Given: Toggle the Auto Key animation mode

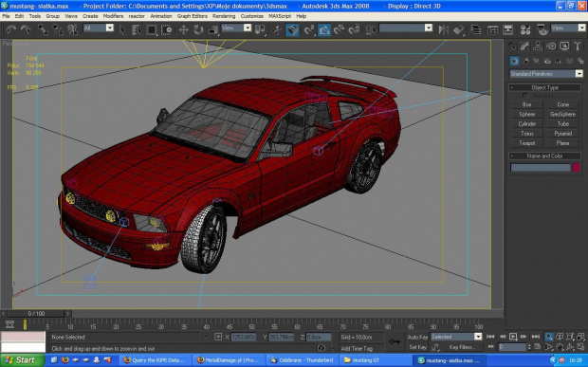Looking at the screenshot, I should coord(417,337).
